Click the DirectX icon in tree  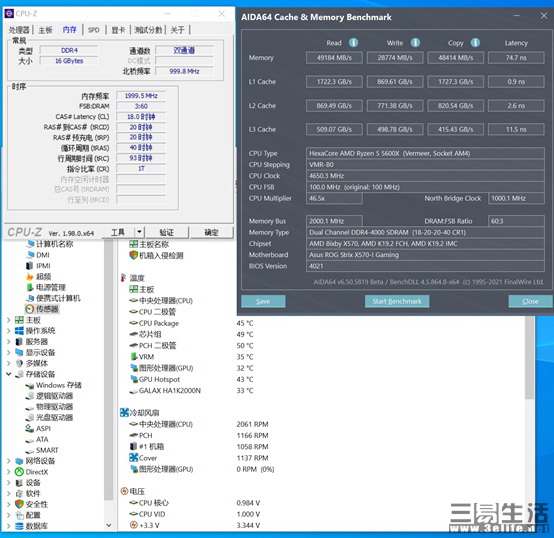point(19,472)
